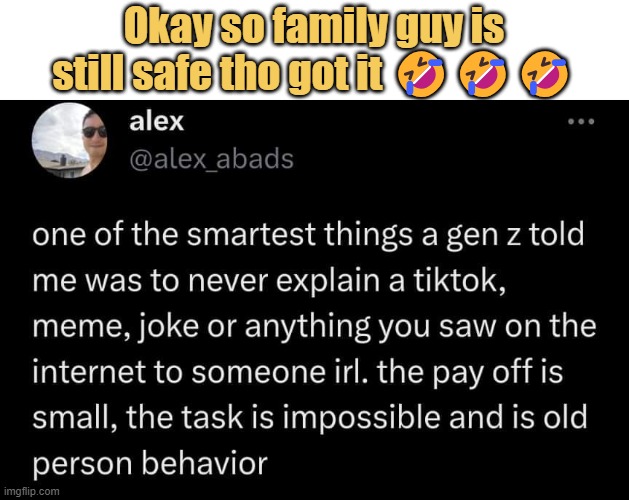Open the display name "alex"
Viewport: 629px width, 500px height.
(x=156, y=122)
